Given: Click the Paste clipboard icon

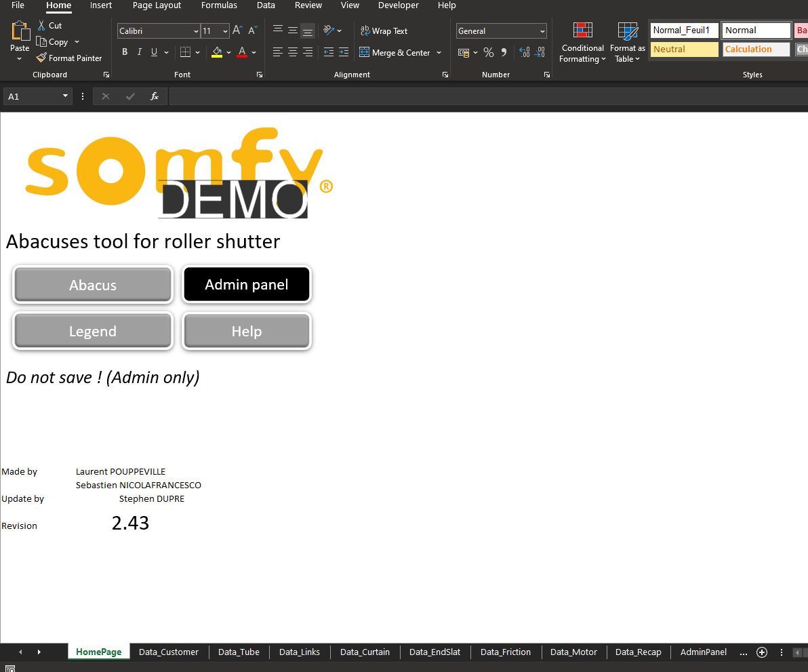Looking at the screenshot, I should coord(20,31).
